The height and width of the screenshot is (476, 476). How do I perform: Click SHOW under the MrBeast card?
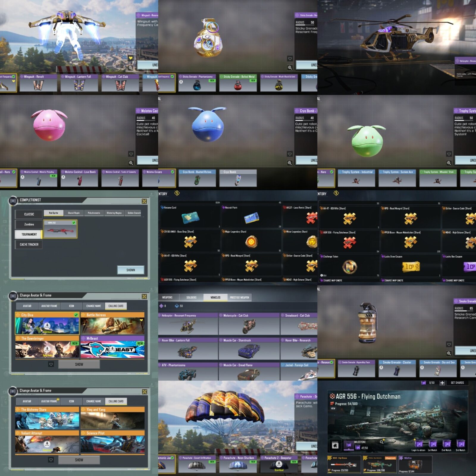(79, 364)
